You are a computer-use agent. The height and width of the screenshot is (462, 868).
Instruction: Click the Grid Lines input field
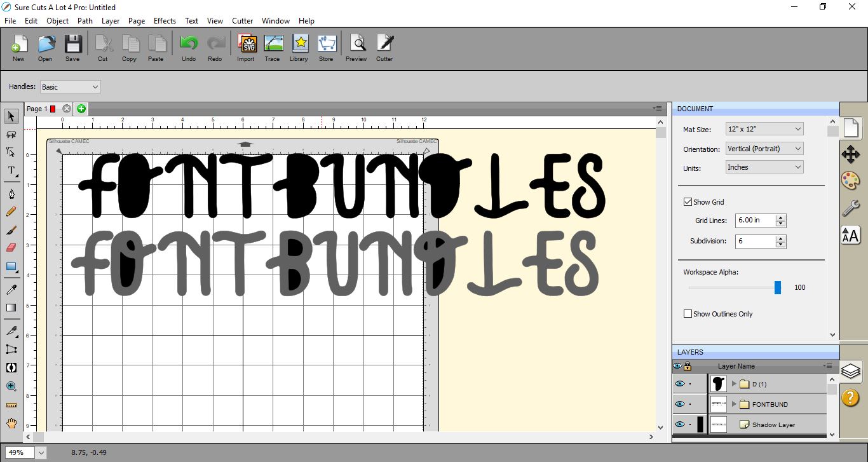[756, 220]
